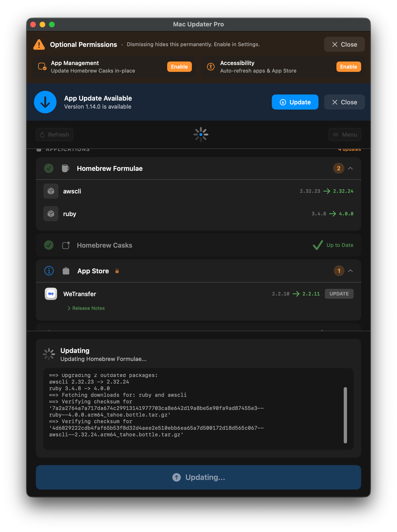Click the Homebrew Formulae count badge 2
Viewport: 397px width, 532px height.
(x=339, y=168)
